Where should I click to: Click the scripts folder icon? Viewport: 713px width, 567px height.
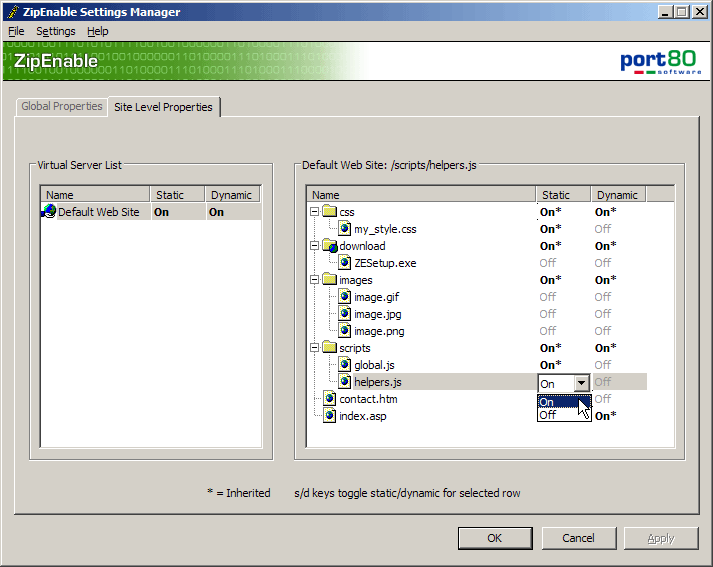(x=330, y=347)
